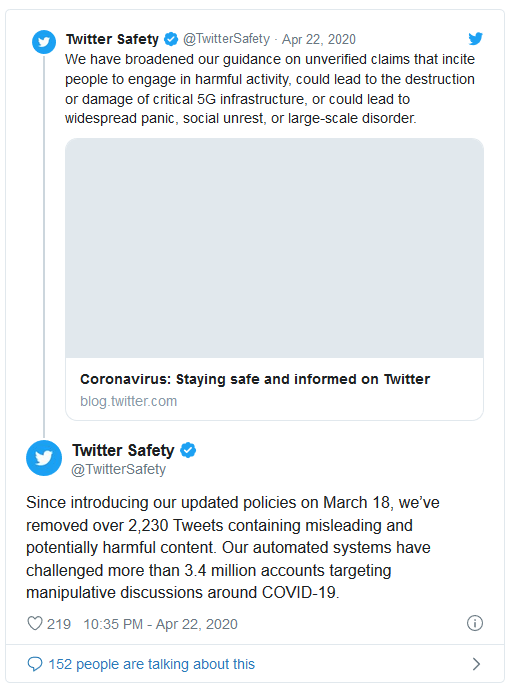513x693 pixels.
Task: Click the 219 likes count
Action: pyautogui.click(x=59, y=624)
